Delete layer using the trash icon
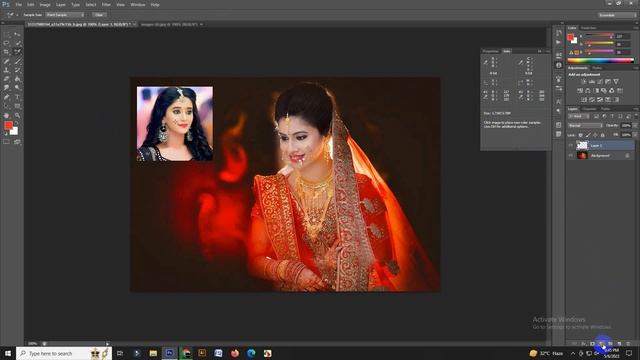The height and width of the screenshot is (360, 640). (x=628, y=344)
